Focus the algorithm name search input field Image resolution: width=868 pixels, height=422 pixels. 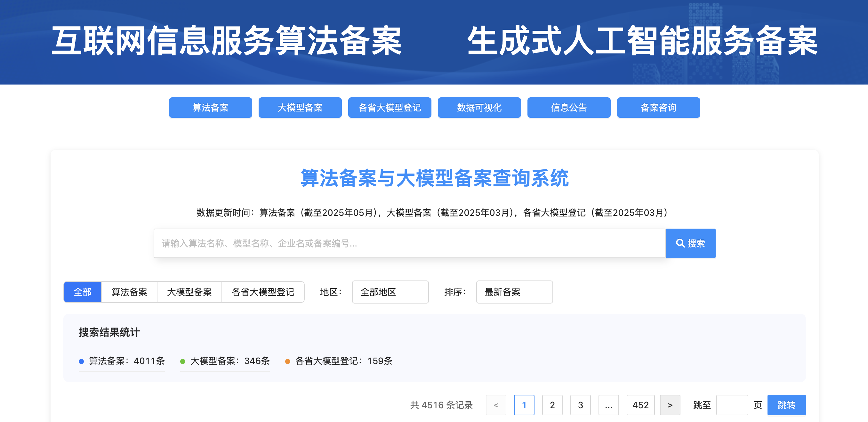click(x=409, y=243)
